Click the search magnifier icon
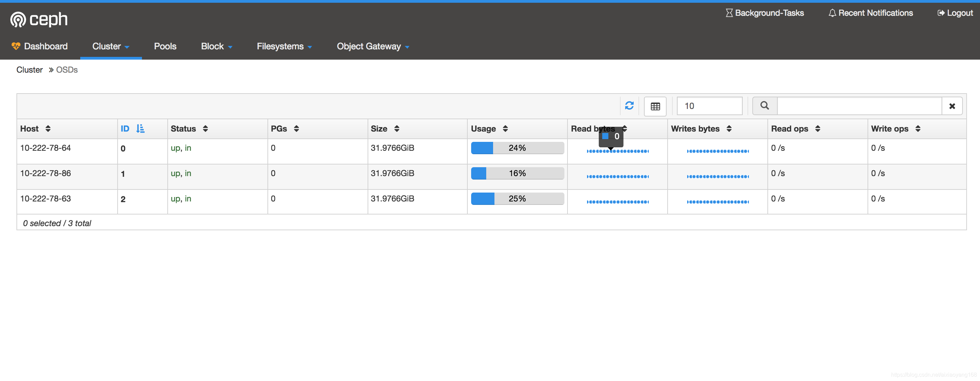The height and width of the screenshot is (381, 980). 764,106
